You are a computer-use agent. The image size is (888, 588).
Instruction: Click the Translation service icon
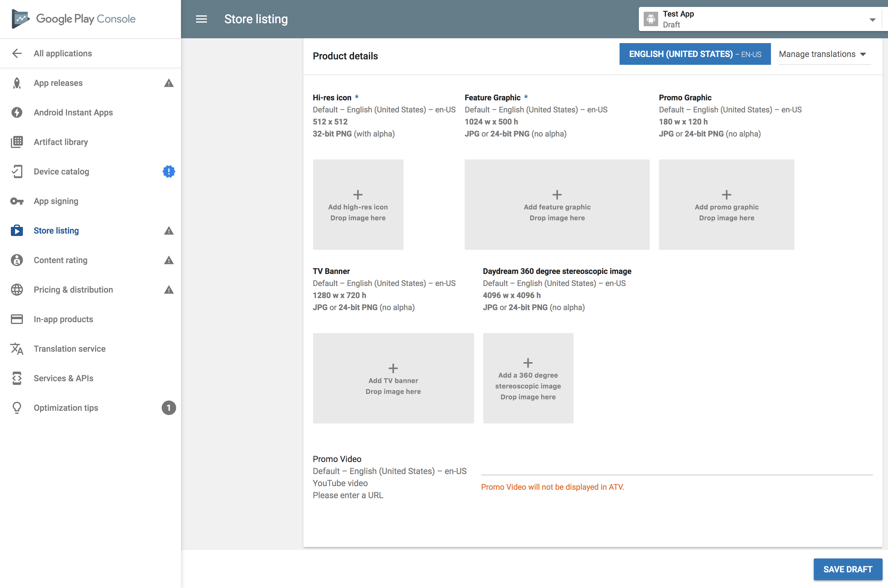(17, 349)
